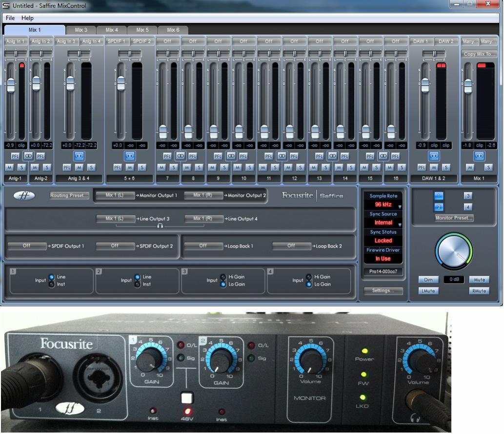Screen dimensions: 504x434
Task: Open the Help menu
Action: tap(27, 18)
